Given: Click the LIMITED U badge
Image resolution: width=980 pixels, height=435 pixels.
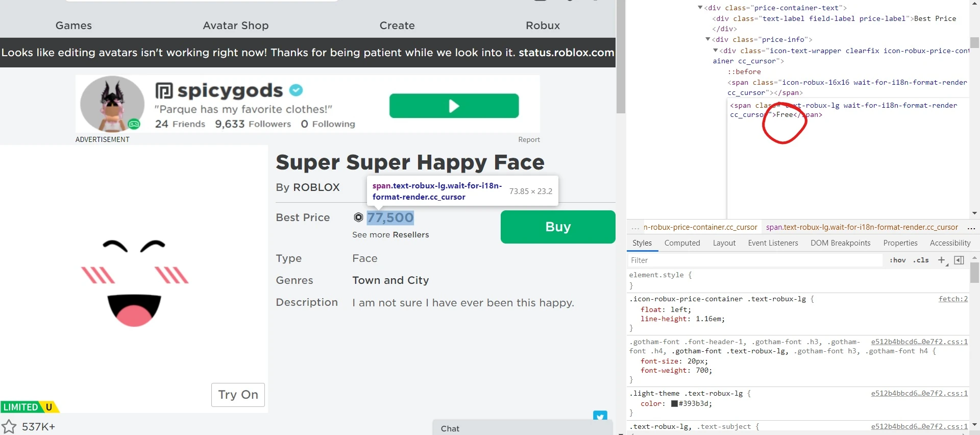Looking at the screenshot, I should [x=30, y=407].
